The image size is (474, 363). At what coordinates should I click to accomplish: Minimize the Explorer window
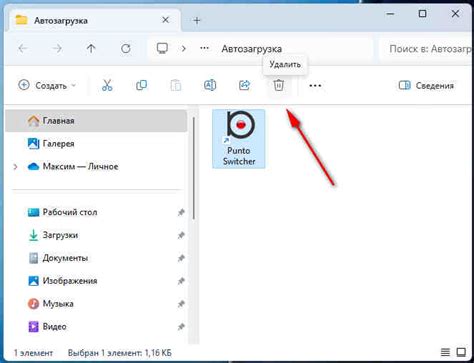[390, 14]
